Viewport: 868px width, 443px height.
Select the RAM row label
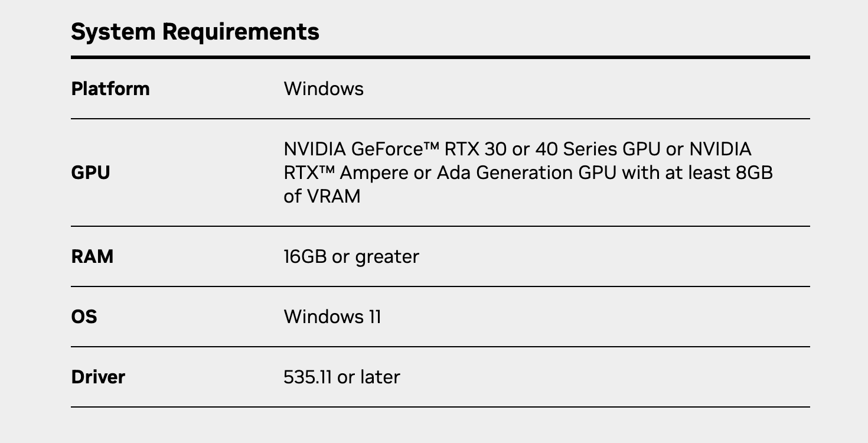tap(92, 256)
